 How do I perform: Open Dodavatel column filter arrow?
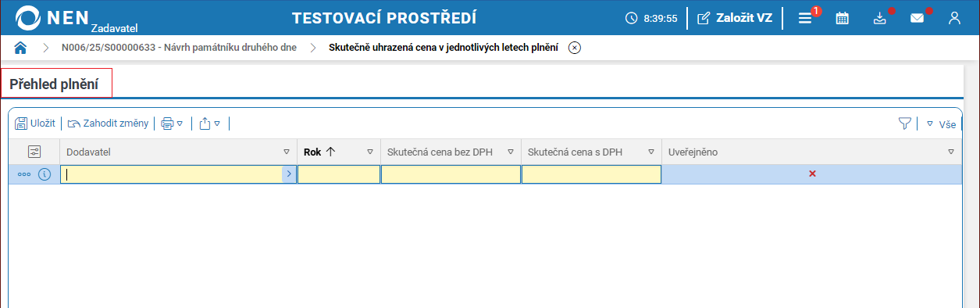(286, 152)
